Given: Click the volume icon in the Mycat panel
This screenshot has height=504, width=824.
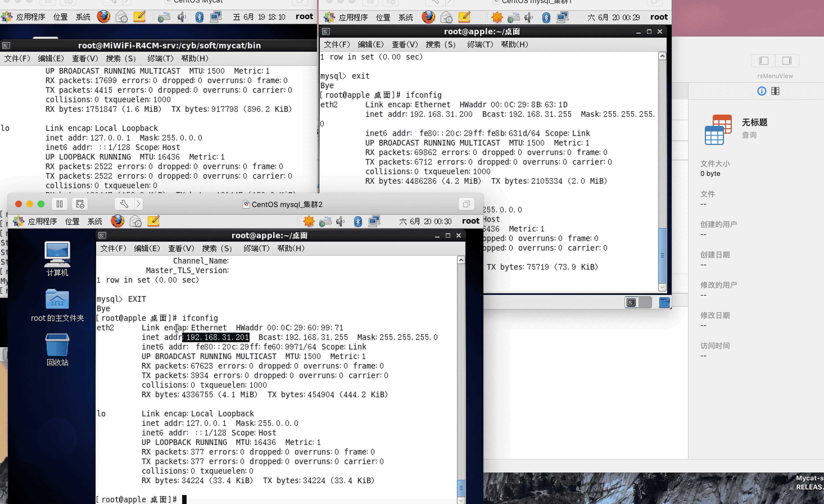Looking at the screenshot, I should pos(182,17).
